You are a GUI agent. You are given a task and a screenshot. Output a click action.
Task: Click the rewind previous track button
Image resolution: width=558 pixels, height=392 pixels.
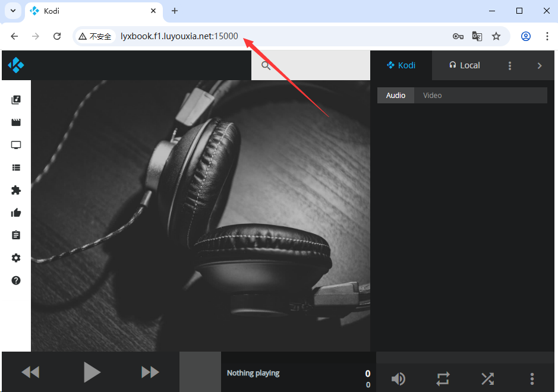pyautogui.click(x=31, y=372)
